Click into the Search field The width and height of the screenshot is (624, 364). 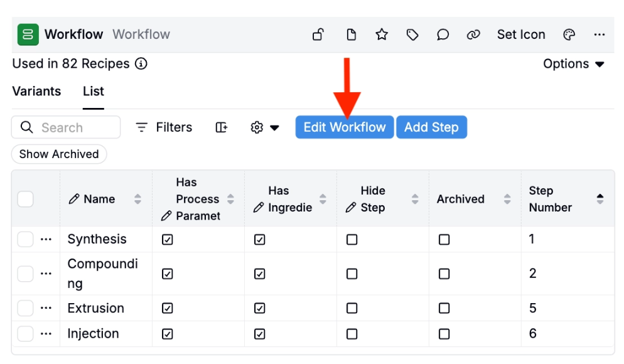pos(66,127)
